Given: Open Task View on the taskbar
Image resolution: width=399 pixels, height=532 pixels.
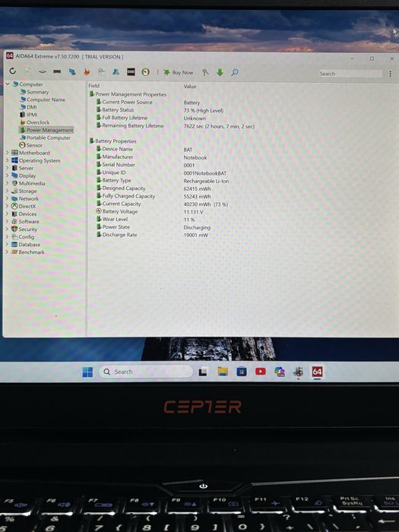Looking at the screenshot, I should [x=203, y=372].
